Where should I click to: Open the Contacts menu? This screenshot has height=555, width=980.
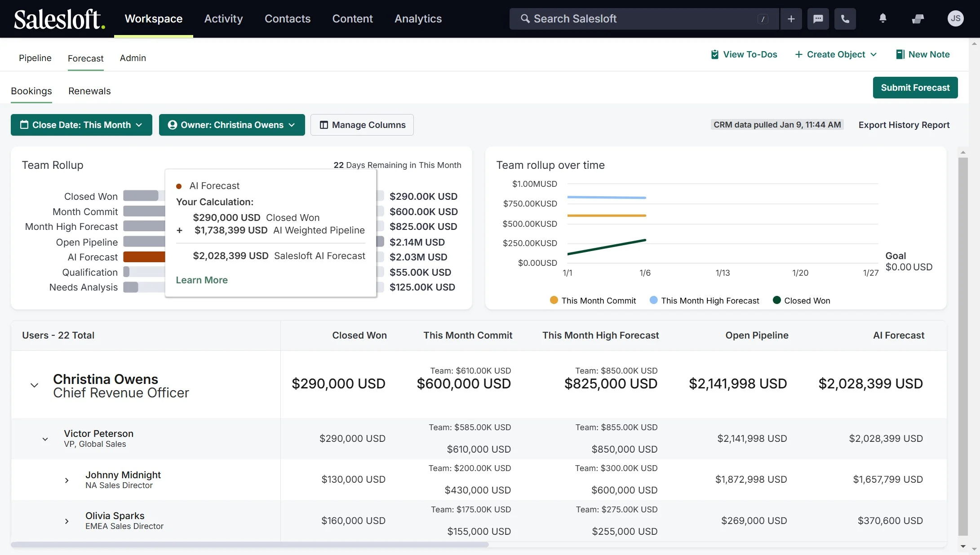click(288, 18)
